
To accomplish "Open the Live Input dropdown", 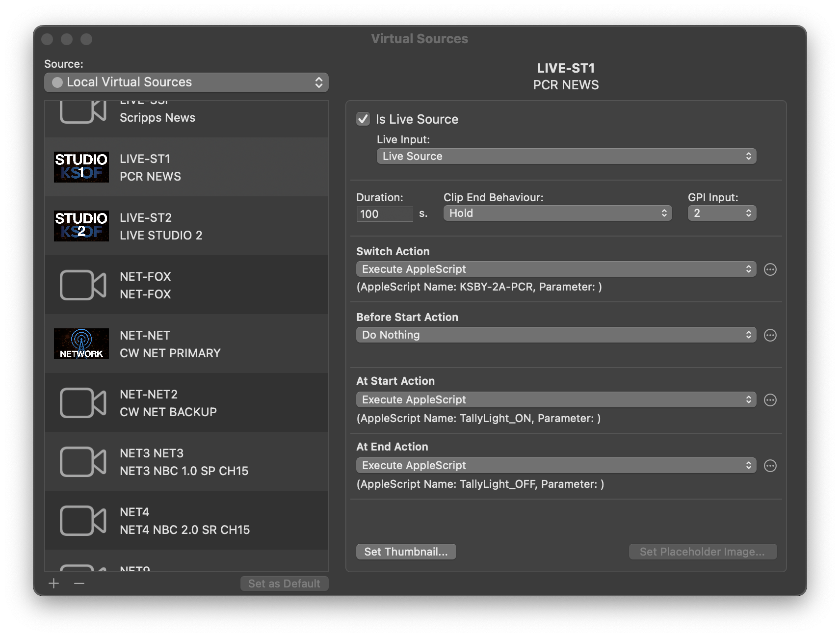I will point(566,156).
